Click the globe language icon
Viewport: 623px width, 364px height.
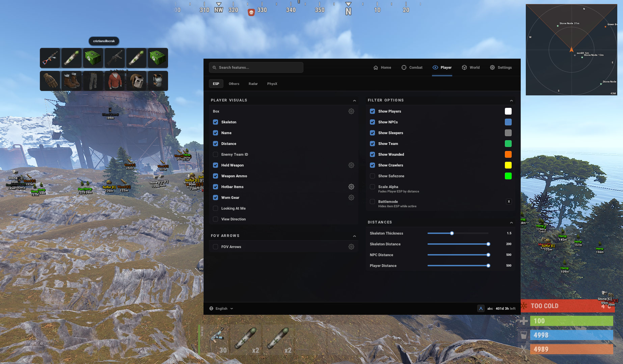coord(211,308)
